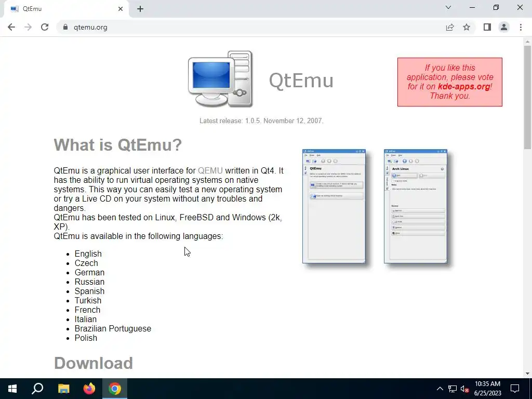
Task: Open Windows taskbar search
Action: pos(37,389)
